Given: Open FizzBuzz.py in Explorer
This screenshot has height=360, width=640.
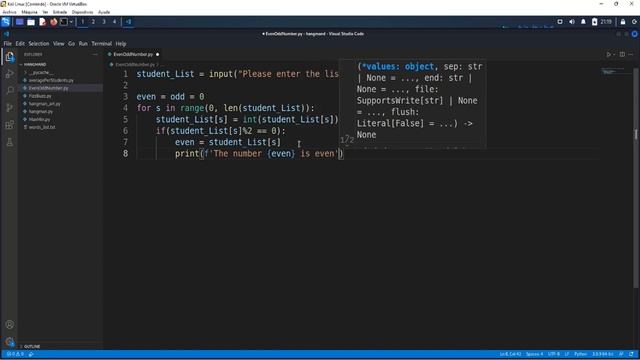Looking at the screenshot, I should pyautogui.click(x=40, y=96).
